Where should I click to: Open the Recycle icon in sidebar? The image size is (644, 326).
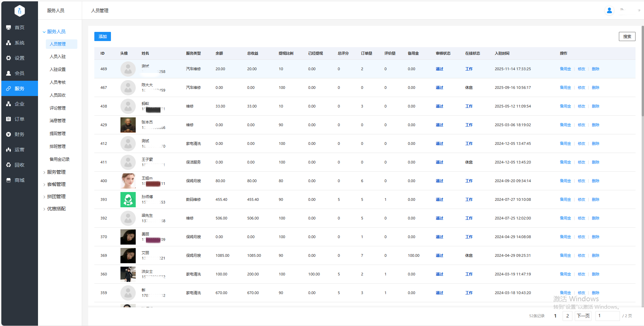8,165
